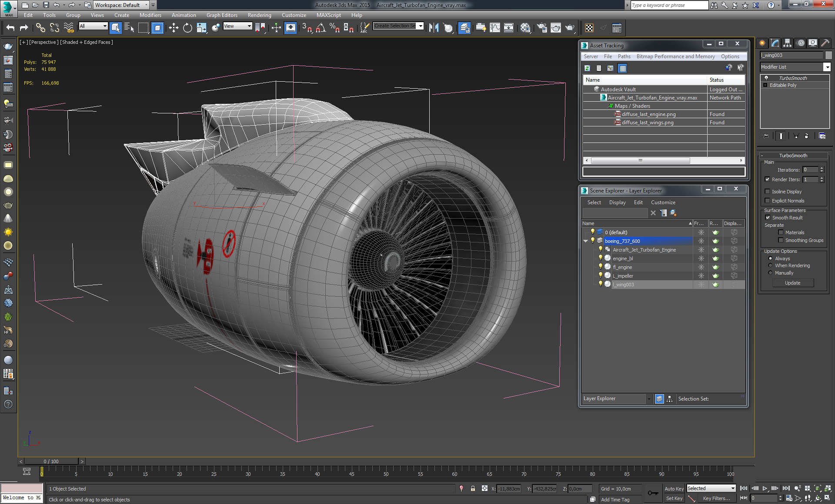Collapse the boeing_737_600 layer

(x=585, y=241)
